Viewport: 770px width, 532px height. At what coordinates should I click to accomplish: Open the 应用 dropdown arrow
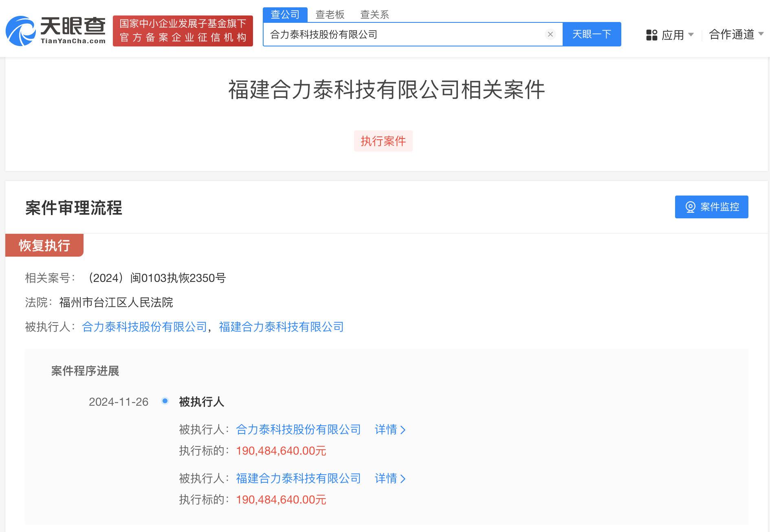click(691, 35)
